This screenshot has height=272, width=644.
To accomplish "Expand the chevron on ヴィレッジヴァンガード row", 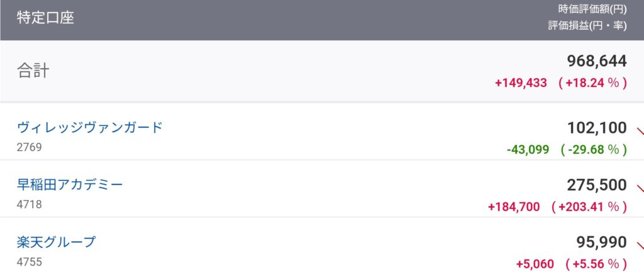I will click(x=640, y=132).
